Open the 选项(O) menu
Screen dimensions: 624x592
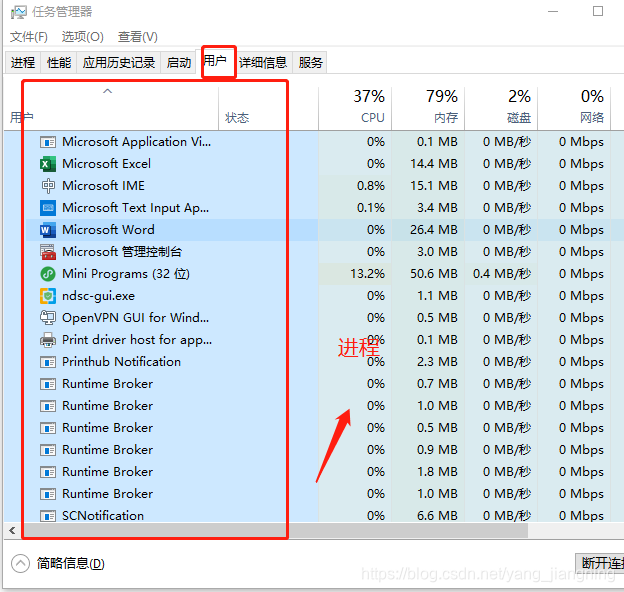[82, 37]
